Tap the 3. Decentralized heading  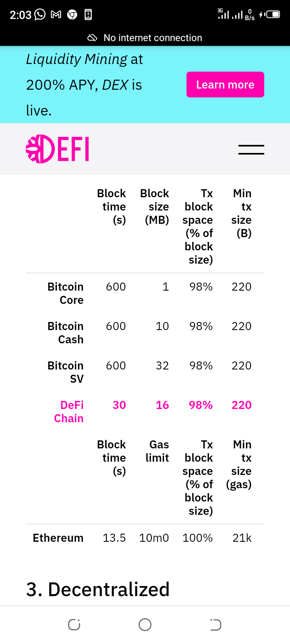click(x=98, y=589)
